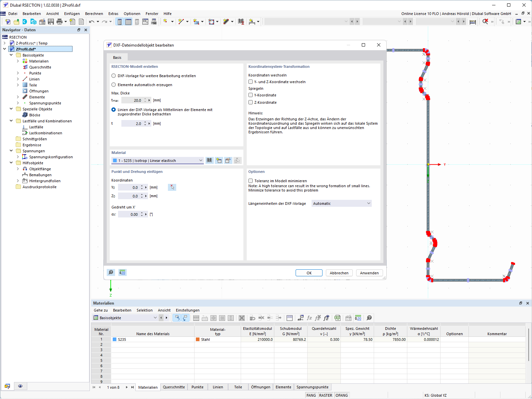Expand the Materialien tree node
This screenshot has width=532, height=399.
18,61
